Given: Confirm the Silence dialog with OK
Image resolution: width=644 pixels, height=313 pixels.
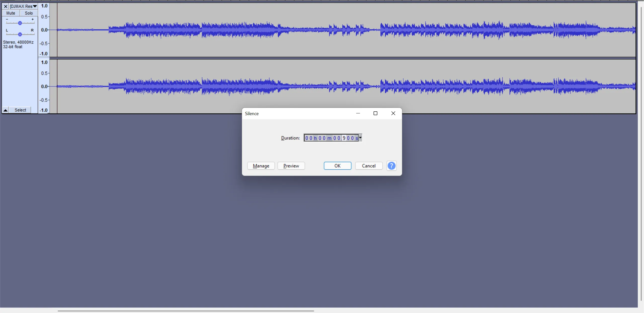Looking at the screenshot, I should [x=337, y=166].
